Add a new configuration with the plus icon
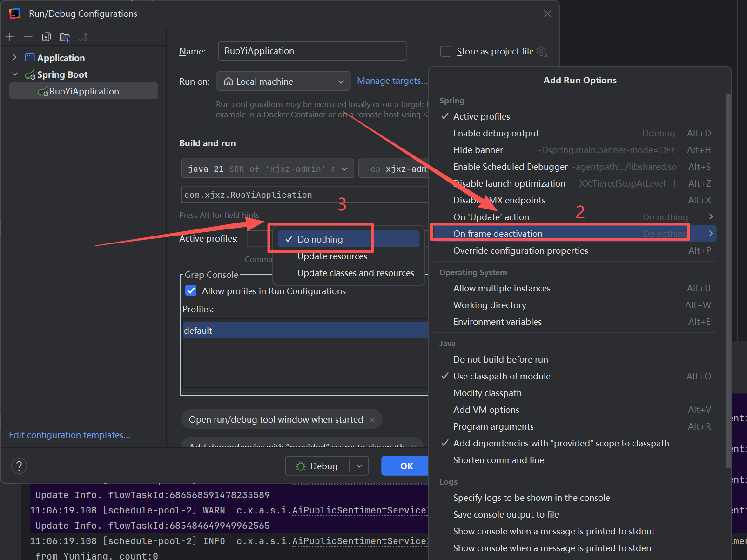This screenshot has height=560, width=747. tap(10, 37)
